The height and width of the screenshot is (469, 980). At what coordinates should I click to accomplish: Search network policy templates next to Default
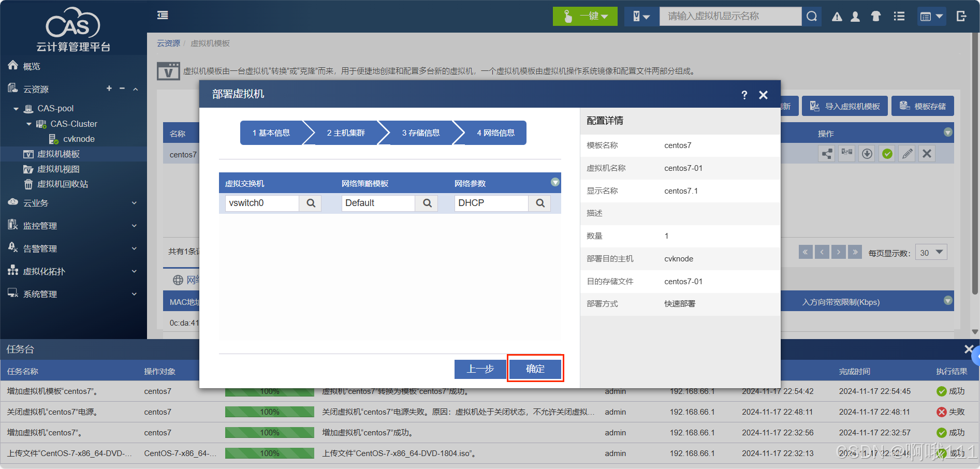(427, 203)
